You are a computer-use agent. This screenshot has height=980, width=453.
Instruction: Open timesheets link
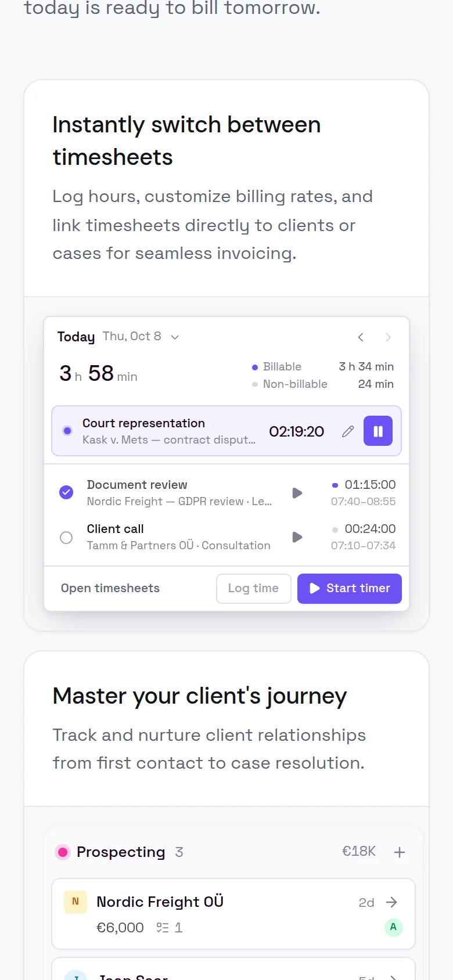pyautogui.click(x=110, y=588)
